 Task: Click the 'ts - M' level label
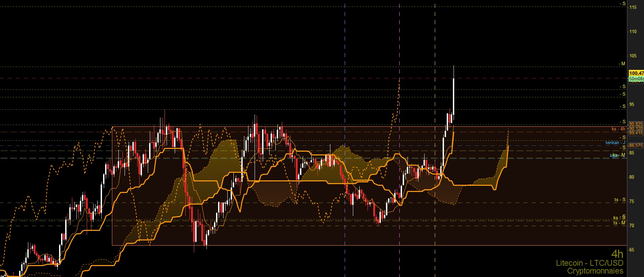pyautogui.click(x=619, y=223)
